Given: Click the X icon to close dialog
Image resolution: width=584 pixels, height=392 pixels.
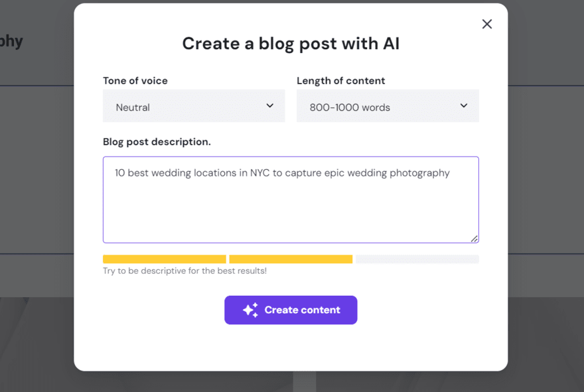Looking at the screenshot, I should point(487,24).
